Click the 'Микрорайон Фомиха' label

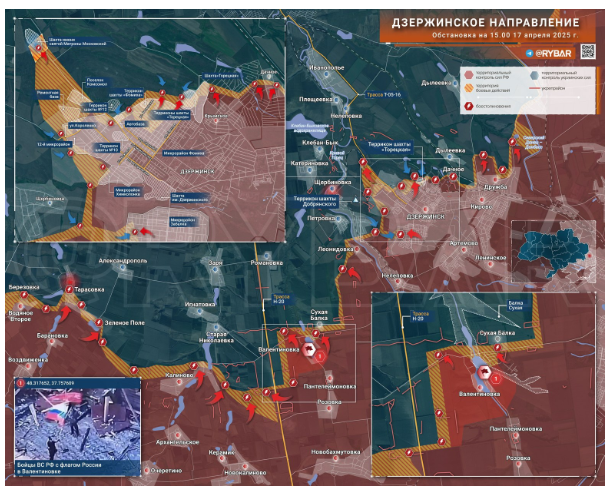pyautogui.click(x=184, y=153)
